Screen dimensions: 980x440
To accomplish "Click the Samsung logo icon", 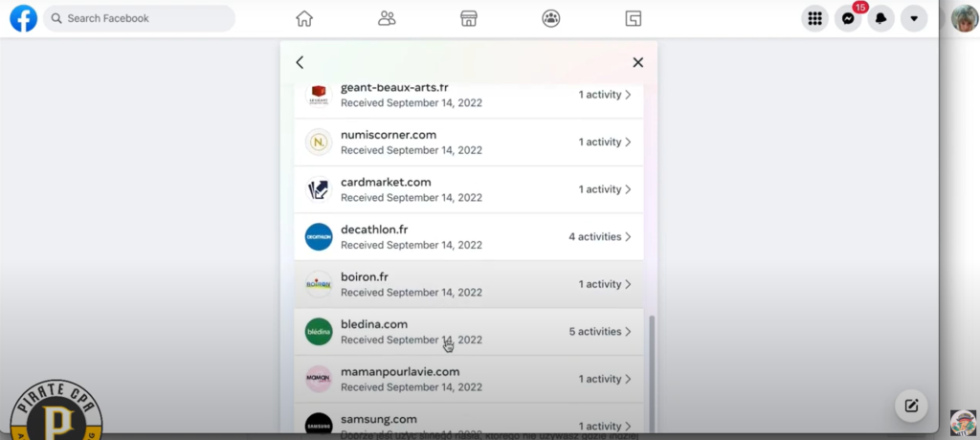I will click(319, 424).
